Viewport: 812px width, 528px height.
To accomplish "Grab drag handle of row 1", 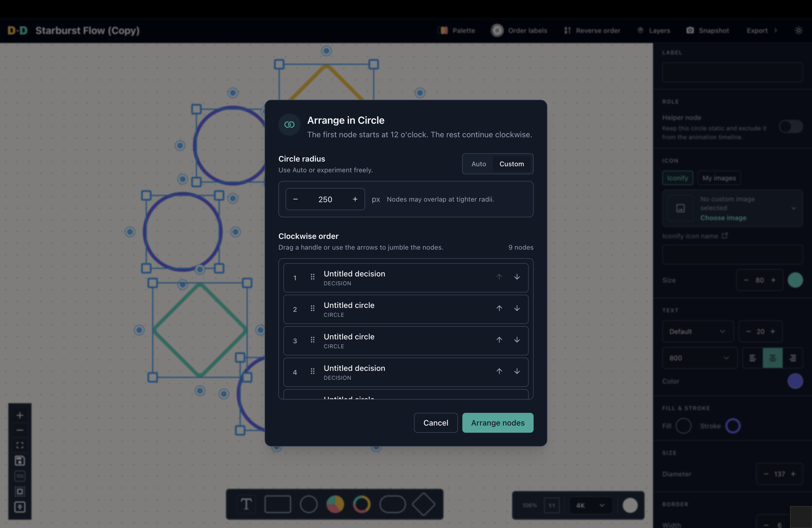I will click(313, 277).
